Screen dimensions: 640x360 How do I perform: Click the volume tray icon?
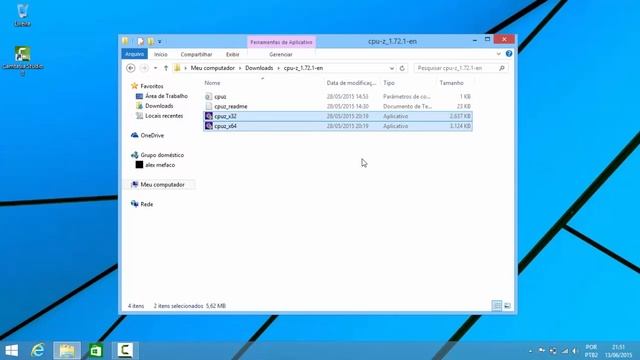tap(575, 351)
